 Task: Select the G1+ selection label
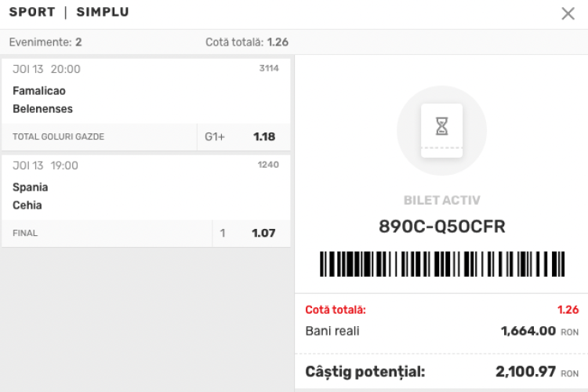pyautogui.click(x=215, y=136)
